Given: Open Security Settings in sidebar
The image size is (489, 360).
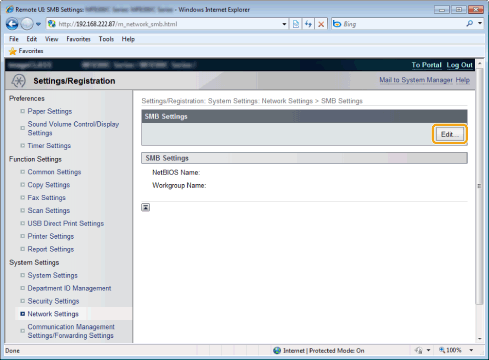Looking at the screenshot, I should pyautogui.click(x=53, y=301).
